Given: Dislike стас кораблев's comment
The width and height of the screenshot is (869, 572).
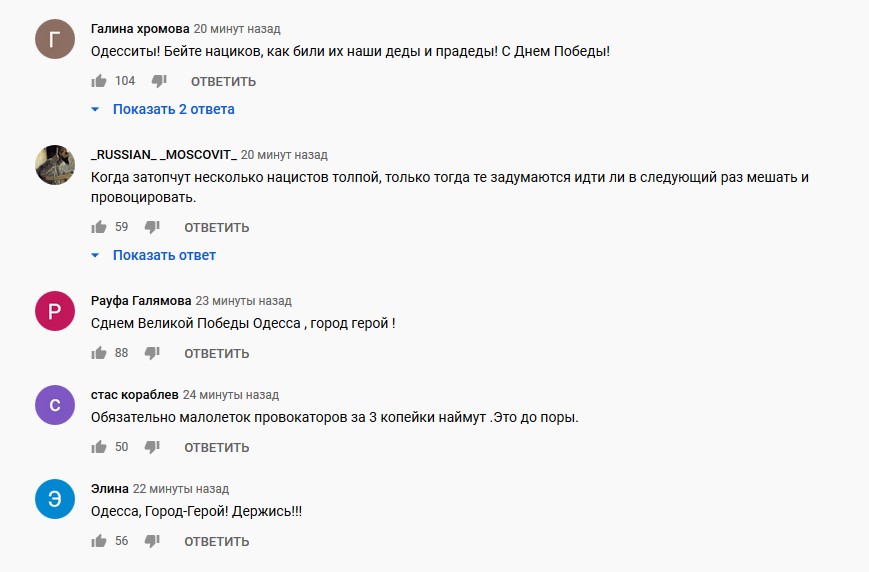Looking at the screenshot, I should click(x=152, y=447).
